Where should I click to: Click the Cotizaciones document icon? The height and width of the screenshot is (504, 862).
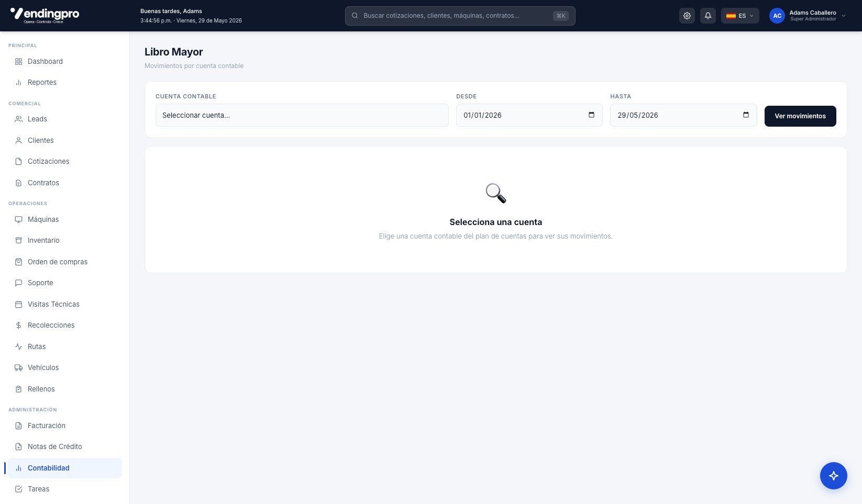click(x=18, y=162)
